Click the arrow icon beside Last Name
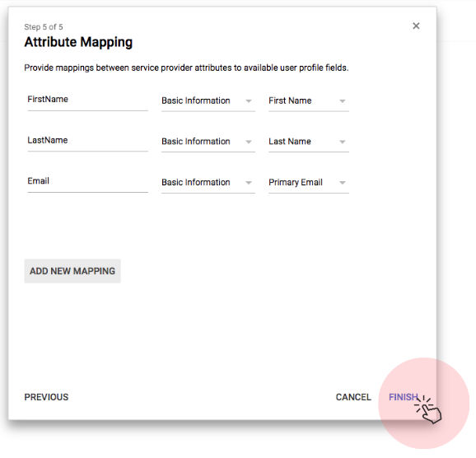 pyautogui.click(x=343, y=142)
